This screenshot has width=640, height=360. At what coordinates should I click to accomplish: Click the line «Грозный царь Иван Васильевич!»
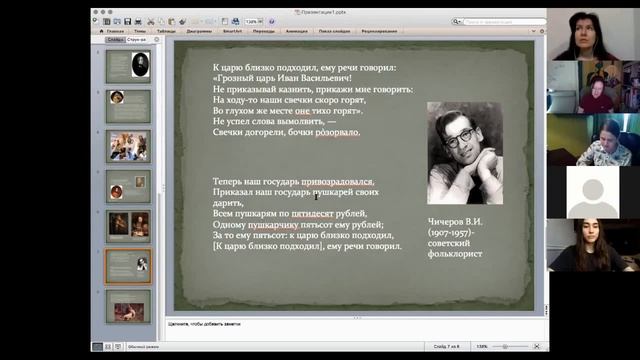coord(282,78)
